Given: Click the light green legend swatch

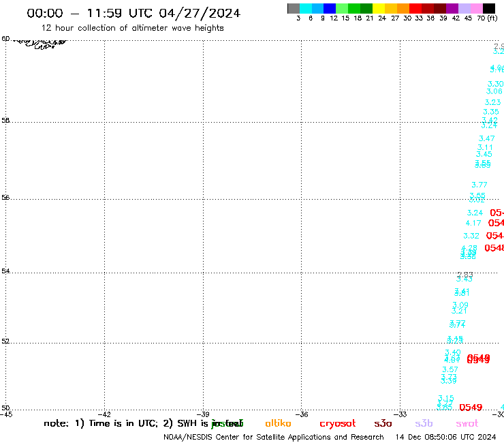Looking at the screenshot, I should pos(342,8).
